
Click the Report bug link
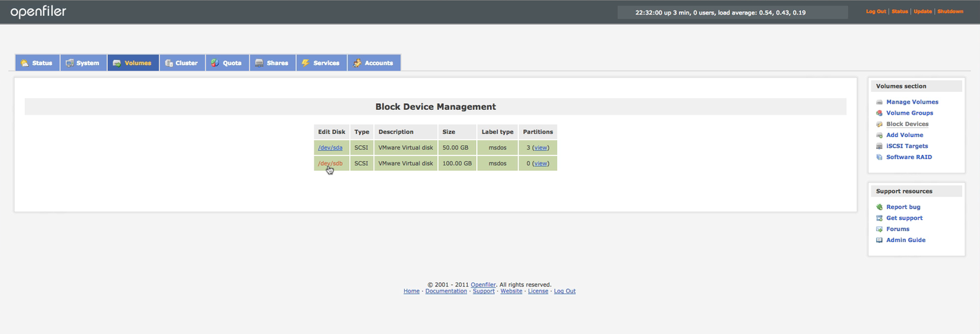coord(903,207)
